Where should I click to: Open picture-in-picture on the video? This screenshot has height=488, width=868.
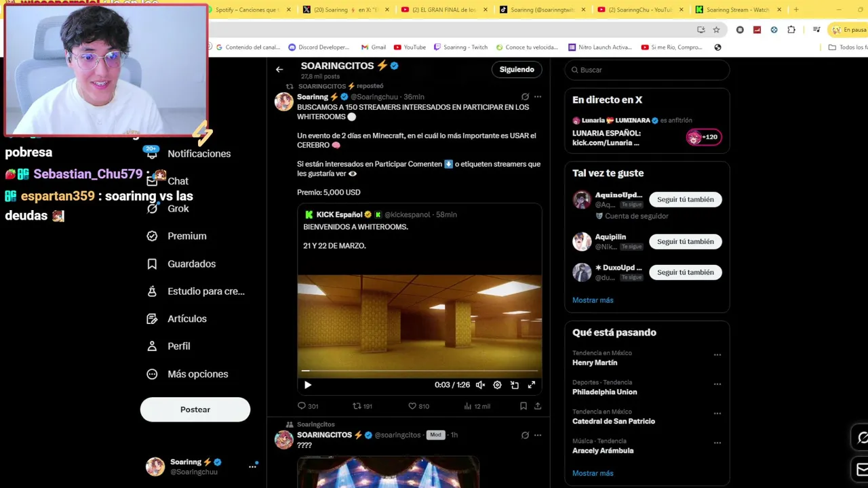515,385
